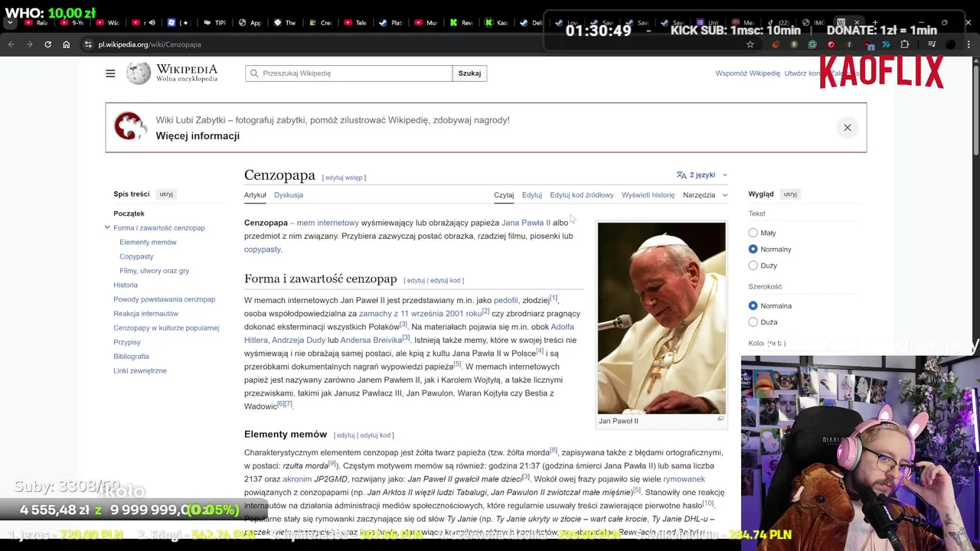Open a new browser tab with the plus
The width and height of the screenshot is (980, 551).
[x=875, y=22]
